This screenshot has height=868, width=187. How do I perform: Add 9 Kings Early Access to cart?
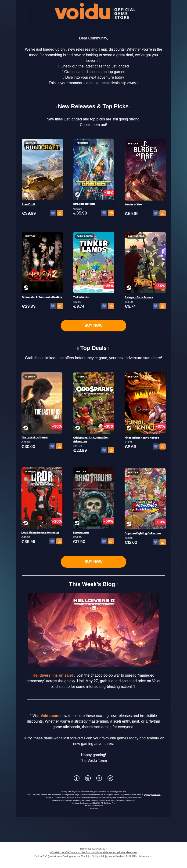163,306
